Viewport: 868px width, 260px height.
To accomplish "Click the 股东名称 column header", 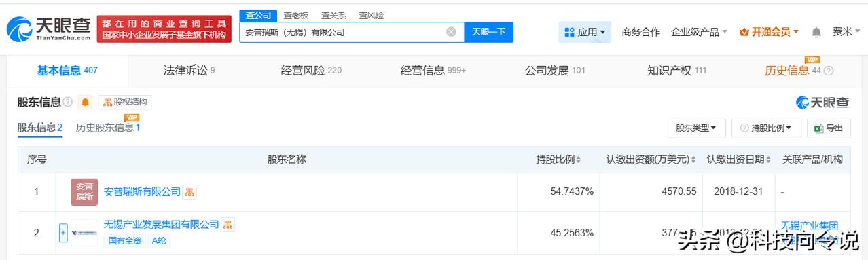I will point(287,160).
